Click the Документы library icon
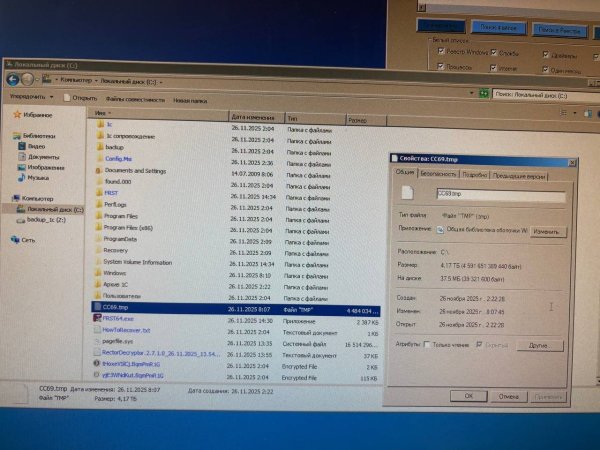The image size is (600, 450). coord(22,157)
